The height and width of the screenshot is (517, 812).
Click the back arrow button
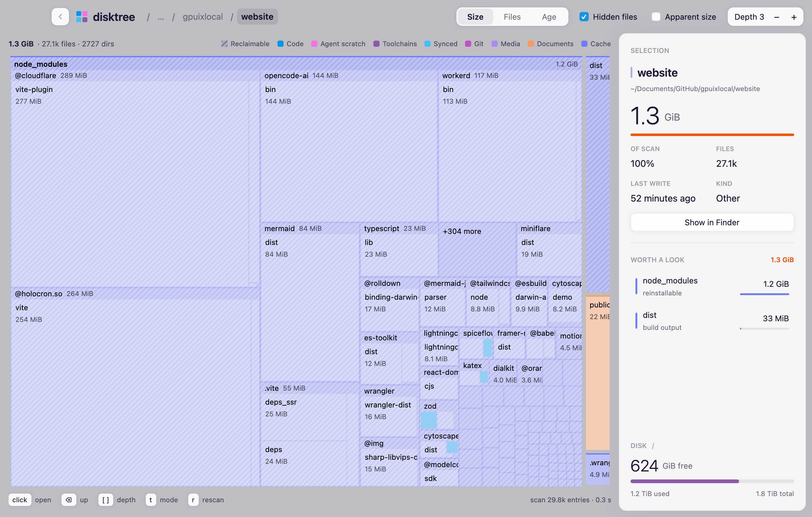(60, 17)
